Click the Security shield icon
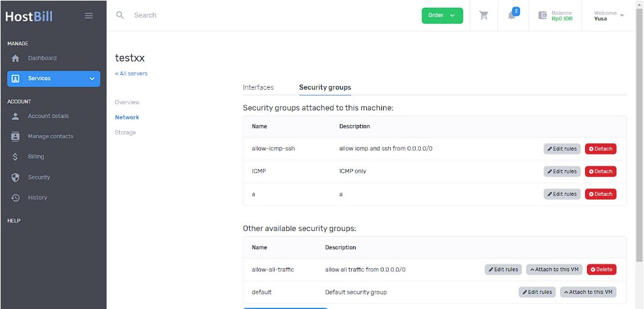The height and width of the screenshot is (309, 644). [16, 177]
